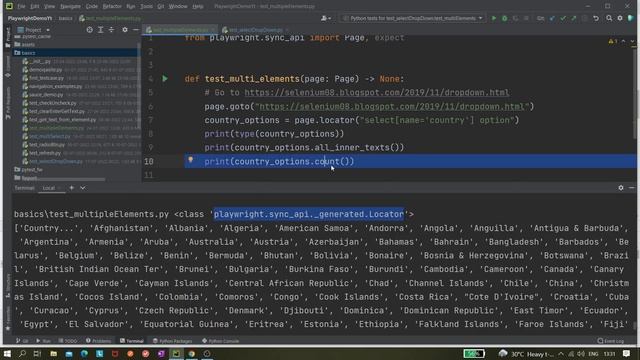
Task: Switch to test_selectDropDown.py editor tab
Action: tap(255, 30)
